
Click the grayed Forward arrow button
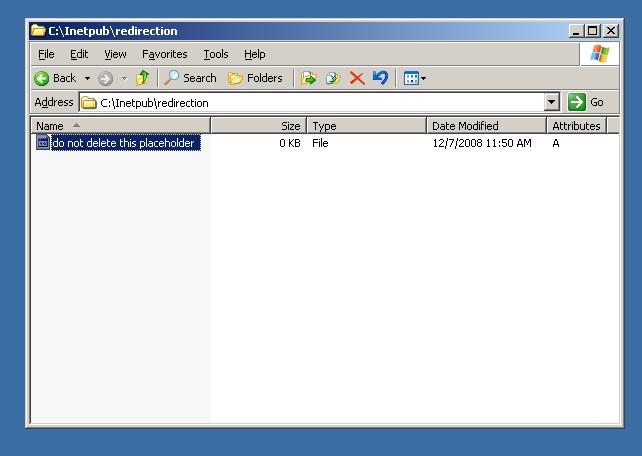106,78
